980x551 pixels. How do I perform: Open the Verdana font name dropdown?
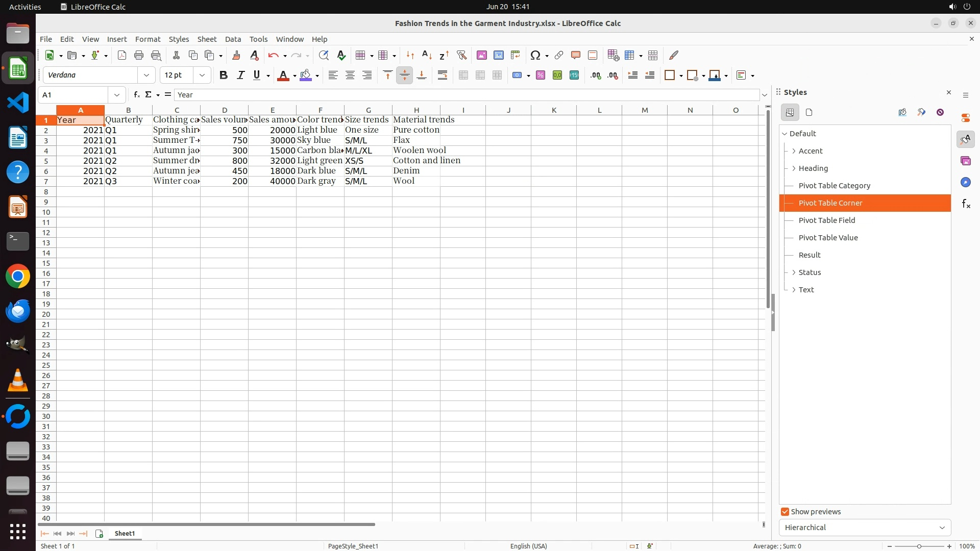point(146,76)
